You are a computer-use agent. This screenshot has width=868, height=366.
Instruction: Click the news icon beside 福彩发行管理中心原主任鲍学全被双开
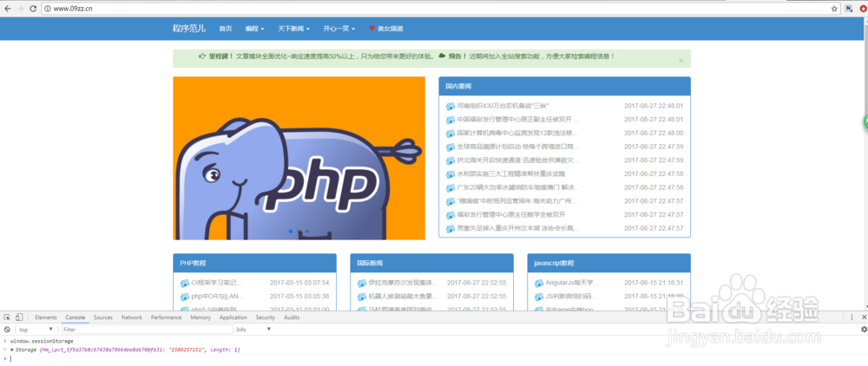[450, 214]
